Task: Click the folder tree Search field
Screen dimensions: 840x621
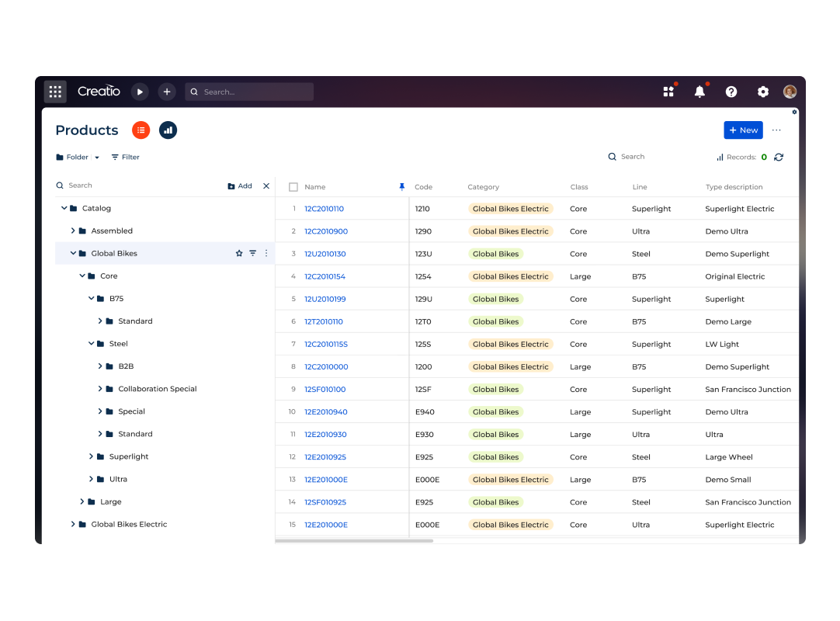Action: pos(139,186)
